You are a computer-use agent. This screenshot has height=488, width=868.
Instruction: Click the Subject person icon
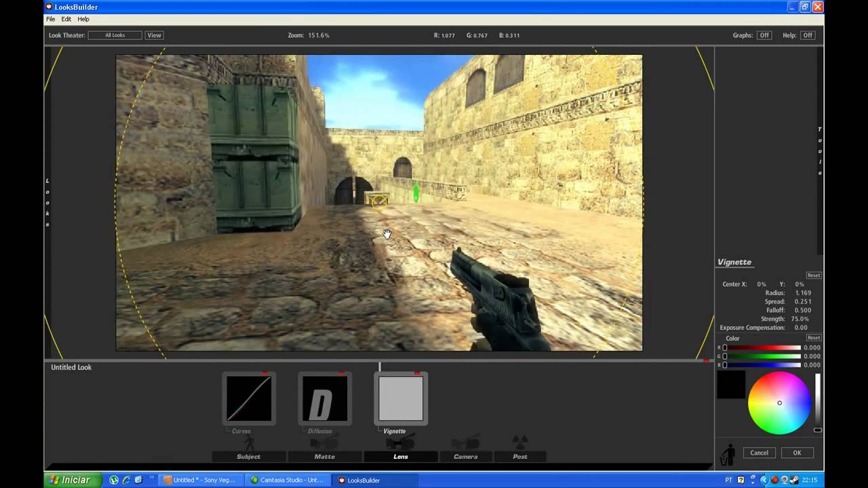(x=249, y=443)
